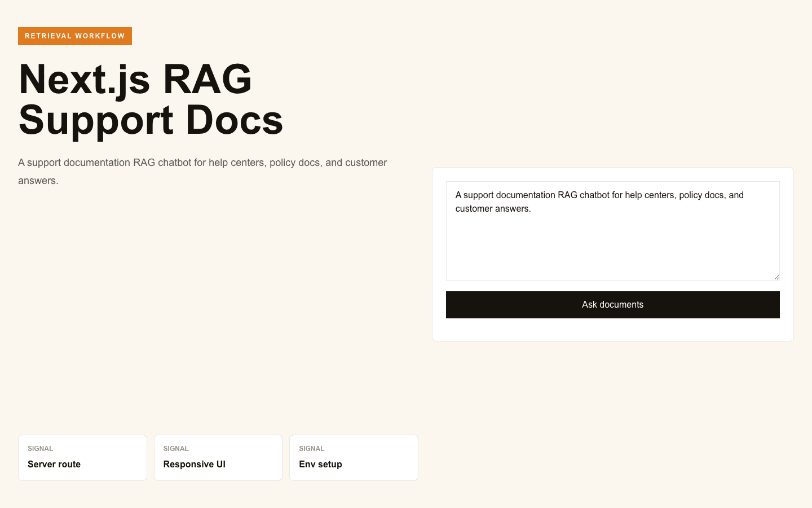Click the RETRIEVAL WORKFLOW badge
This screenshot has height=508, width=812.
75,36
